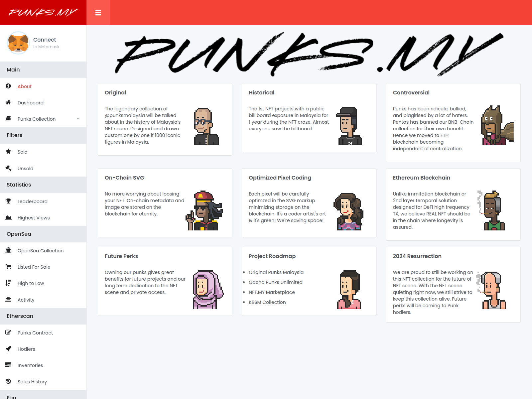
Task: Click the PUNKS.MY logo in header
Action: coord(43,13)
